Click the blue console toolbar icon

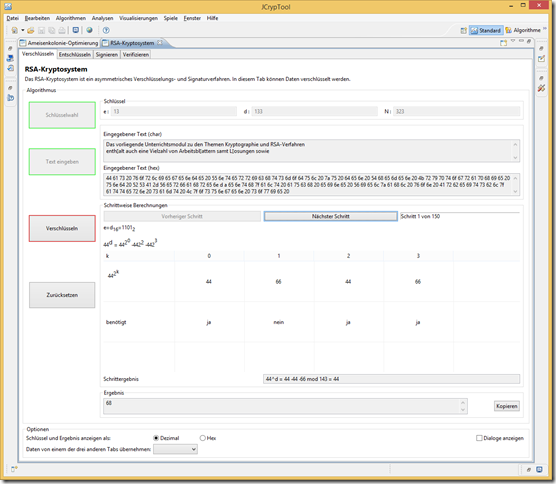76,30
